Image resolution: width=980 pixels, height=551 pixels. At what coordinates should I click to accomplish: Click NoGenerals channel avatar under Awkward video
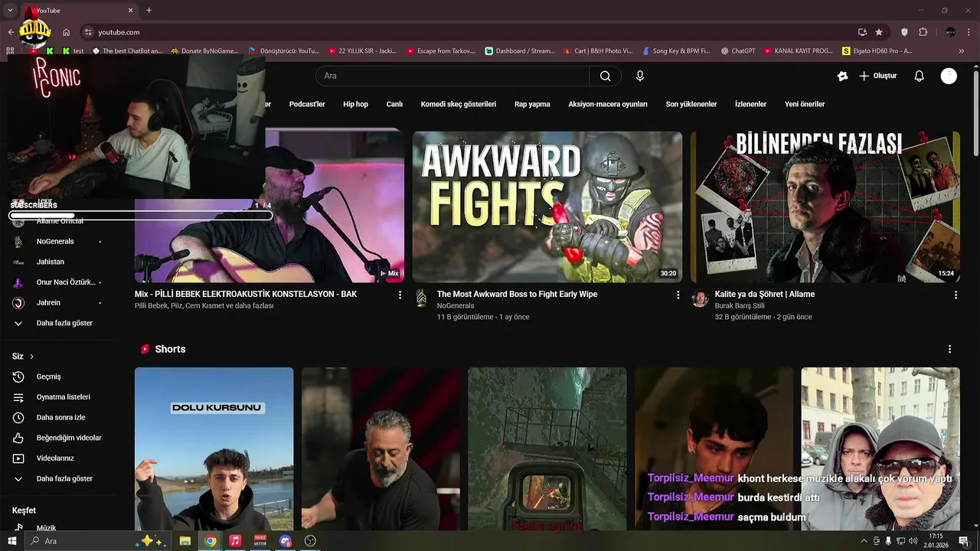(x=421, y=298)
